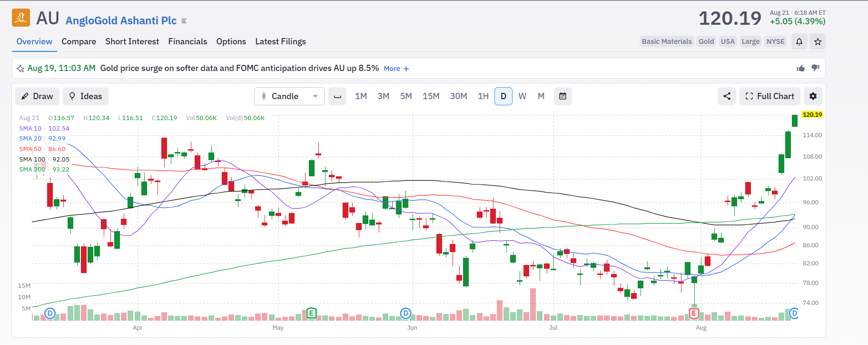
Task: Open the calendar date range icon
Action: point(562,96)
